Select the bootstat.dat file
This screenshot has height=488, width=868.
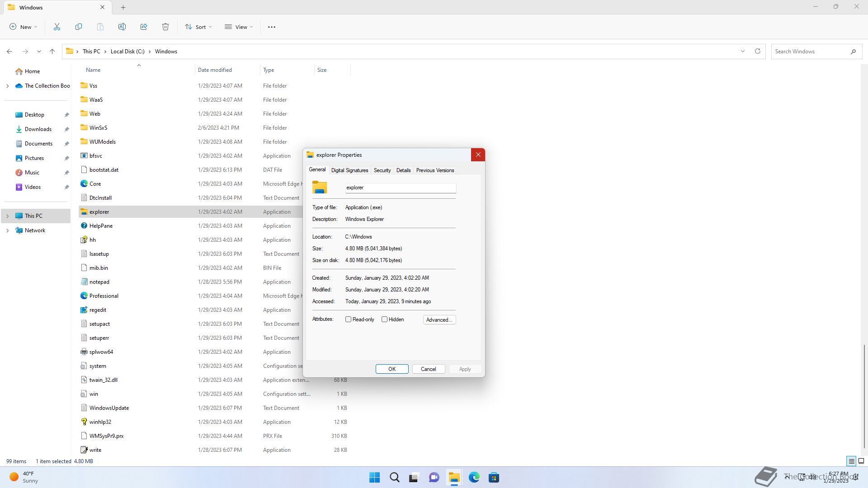[x=104, y=170]
